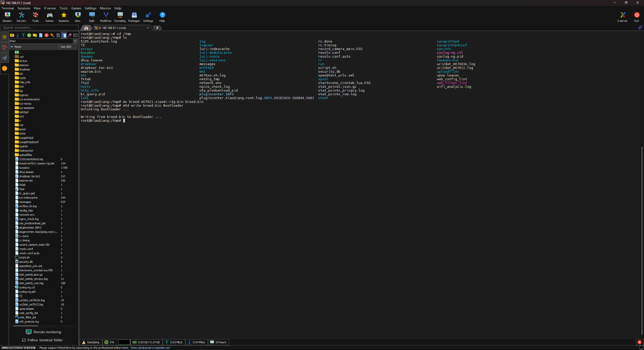Add a new tab with the plus button
The image size is (644, 350).
(157, 28)
